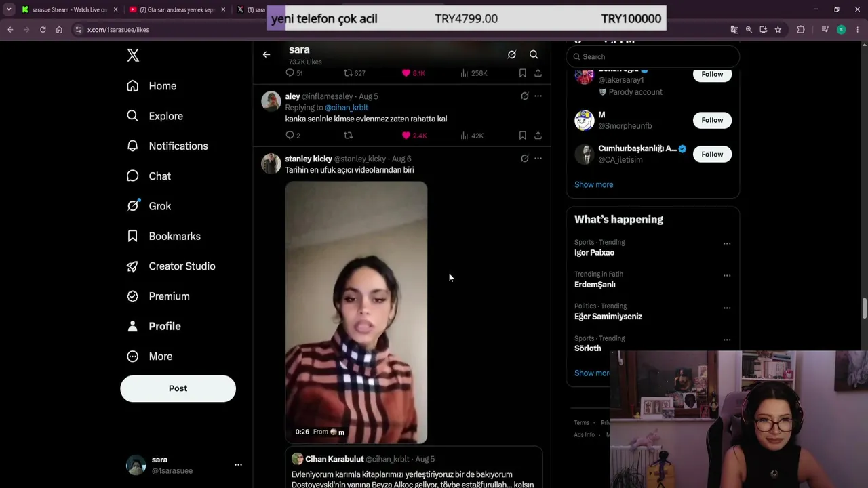Switch to the sarasue Stream browser tab
Viewport: 868px width, 488px height.
point(70,9)
